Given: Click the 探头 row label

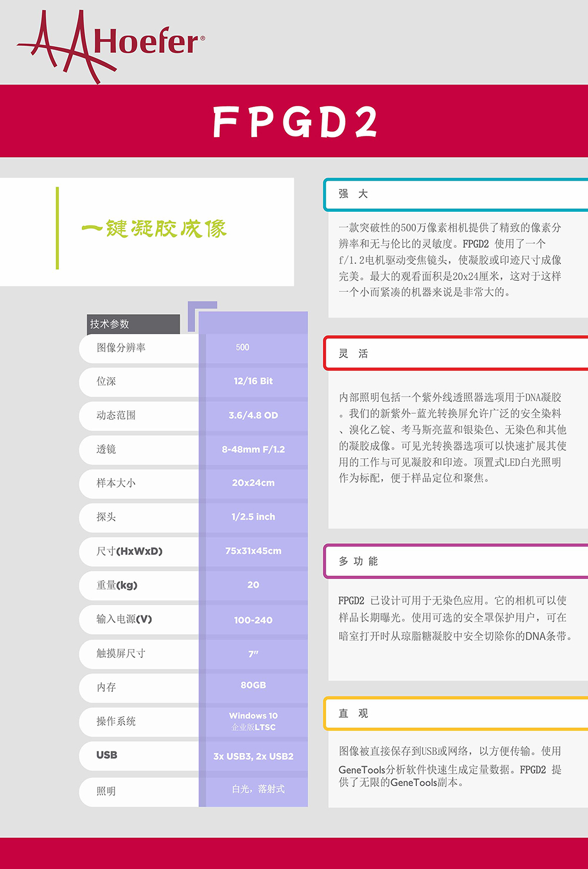Looking at the screenshot, I should pos(106,517).
